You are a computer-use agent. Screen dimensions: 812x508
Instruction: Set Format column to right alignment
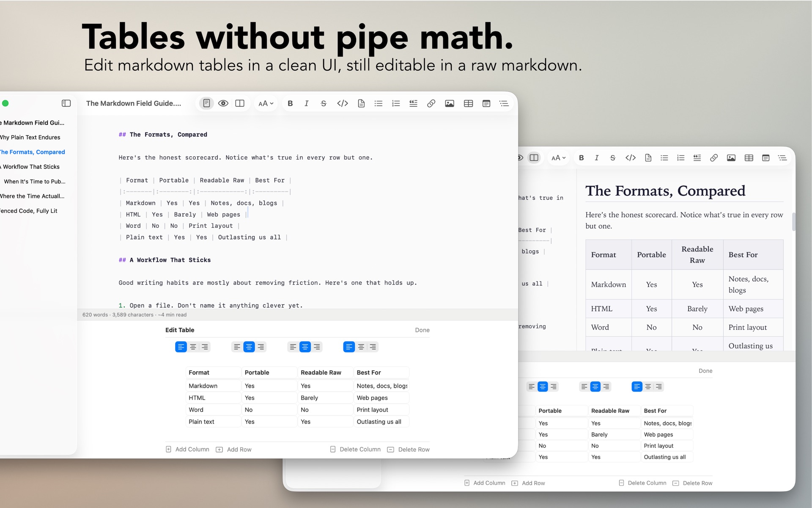click(205, 347)
